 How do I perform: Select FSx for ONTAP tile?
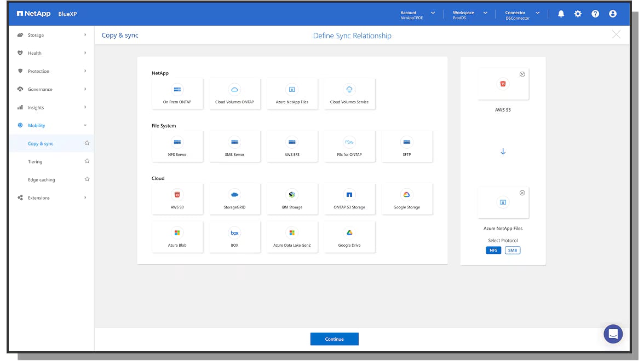pos(349,147)
